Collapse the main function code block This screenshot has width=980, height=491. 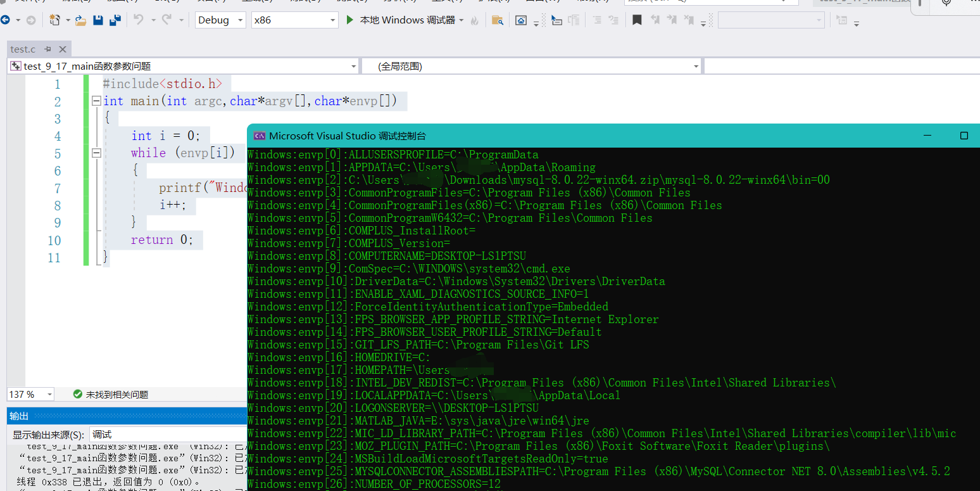[96, 101]
